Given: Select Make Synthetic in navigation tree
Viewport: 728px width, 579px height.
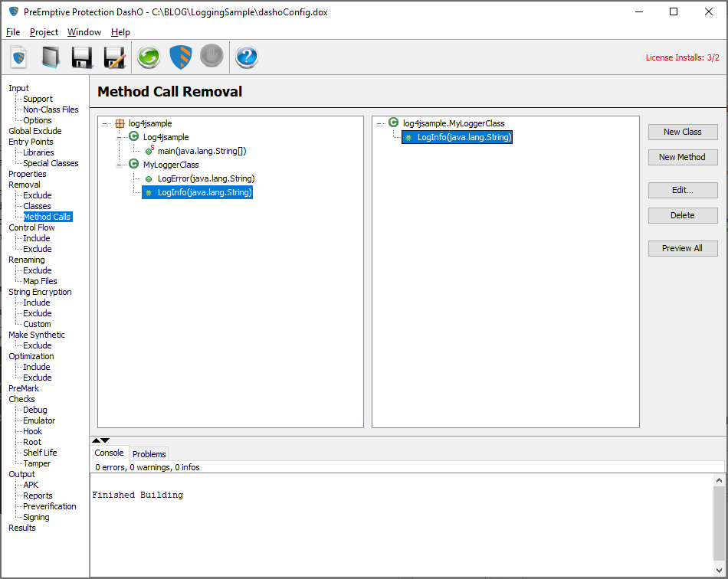Looking at the screenshot, I should [x=37, y=335].
